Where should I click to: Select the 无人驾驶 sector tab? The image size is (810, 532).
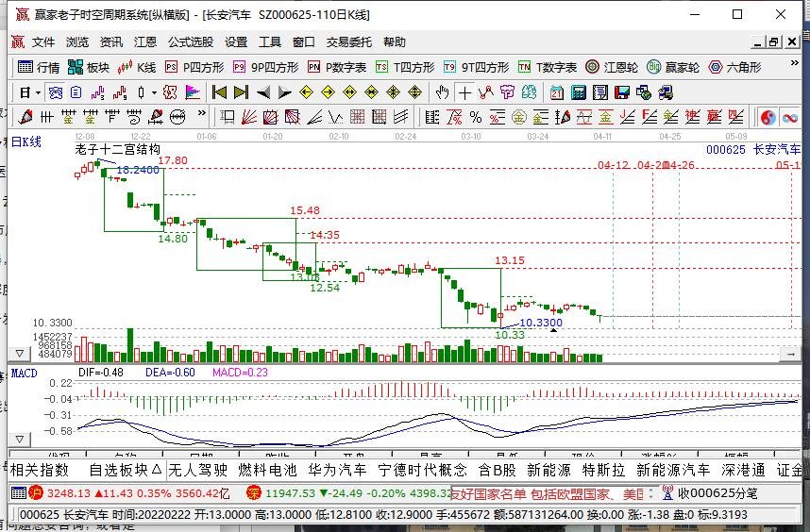click(x=198, y=470)
